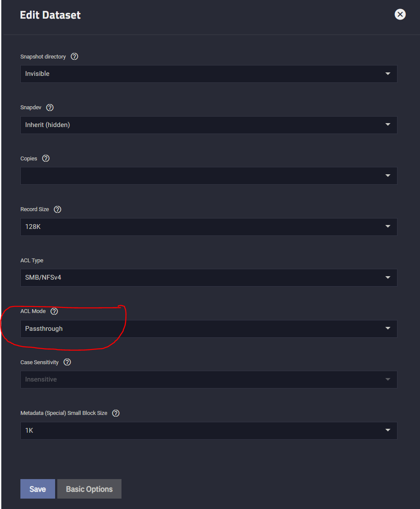The height and width of the screenshot is (509, 420).
Task: Select the ACL Type SMB/NFSv4 dropdown
Action: pos(209,277)
